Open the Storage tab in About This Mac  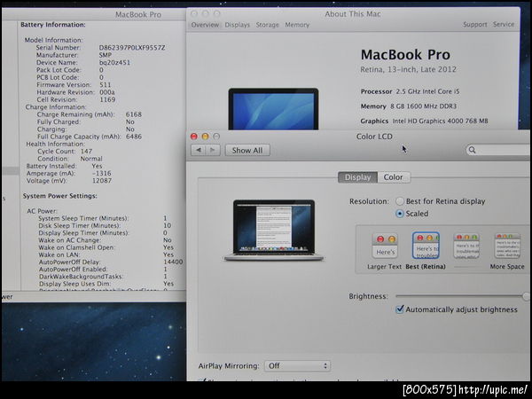[x=268, y=25]
